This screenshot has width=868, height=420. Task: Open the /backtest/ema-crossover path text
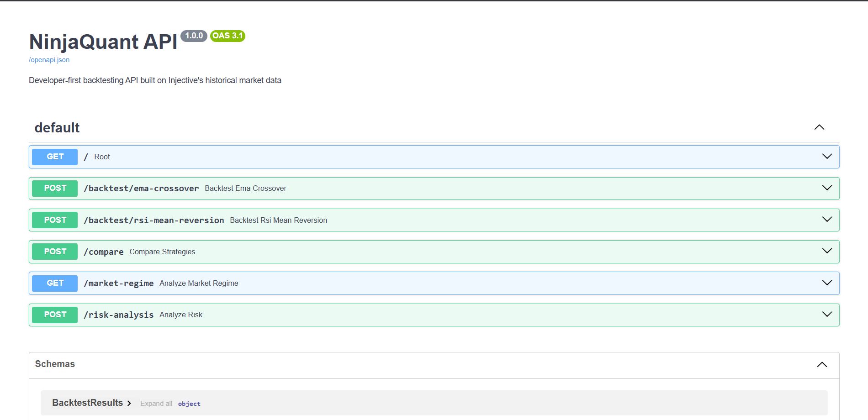tap(141, 189)
